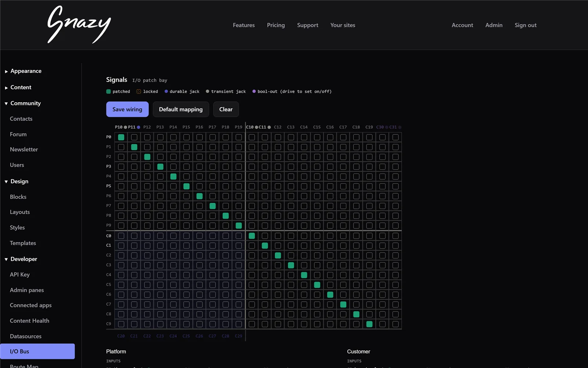Image resolution: width=588 pixels, height=368 pixels.
Task: Open Datasources in the sidebar
Action: 26,336
